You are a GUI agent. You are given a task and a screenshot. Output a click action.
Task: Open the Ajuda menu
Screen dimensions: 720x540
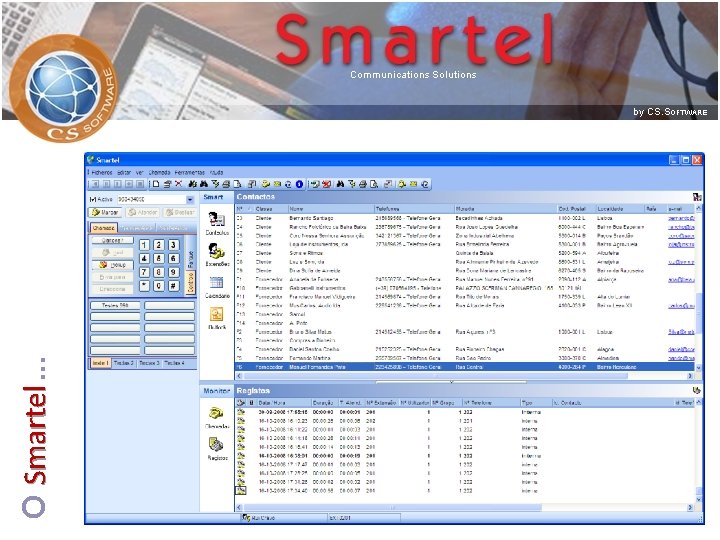(x=216, y=173)
